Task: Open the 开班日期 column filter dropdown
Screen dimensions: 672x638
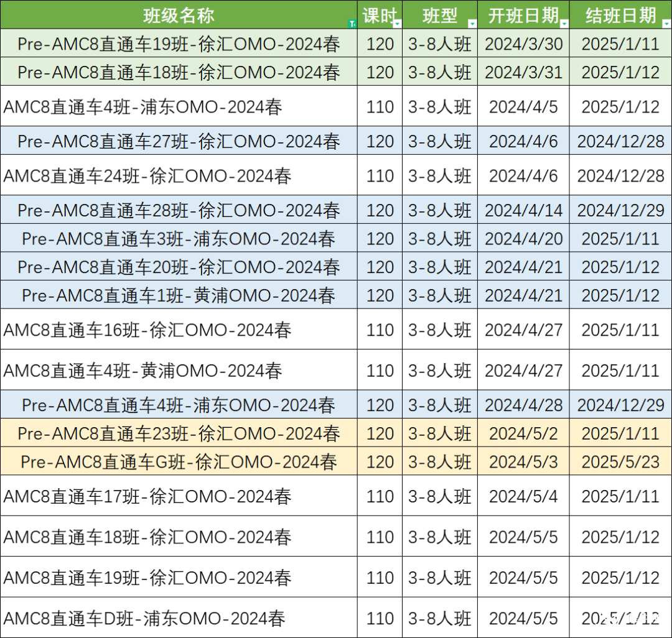Action: tap(564, 24)
